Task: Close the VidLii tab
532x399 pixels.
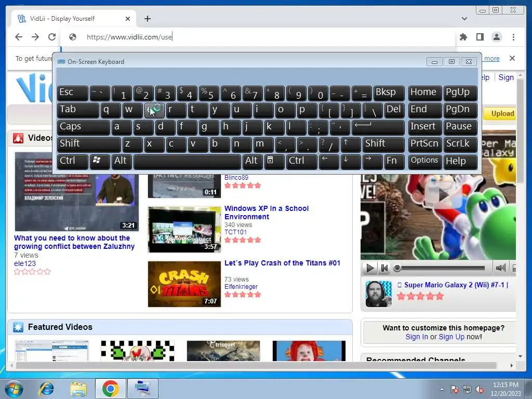Action: 128,19
